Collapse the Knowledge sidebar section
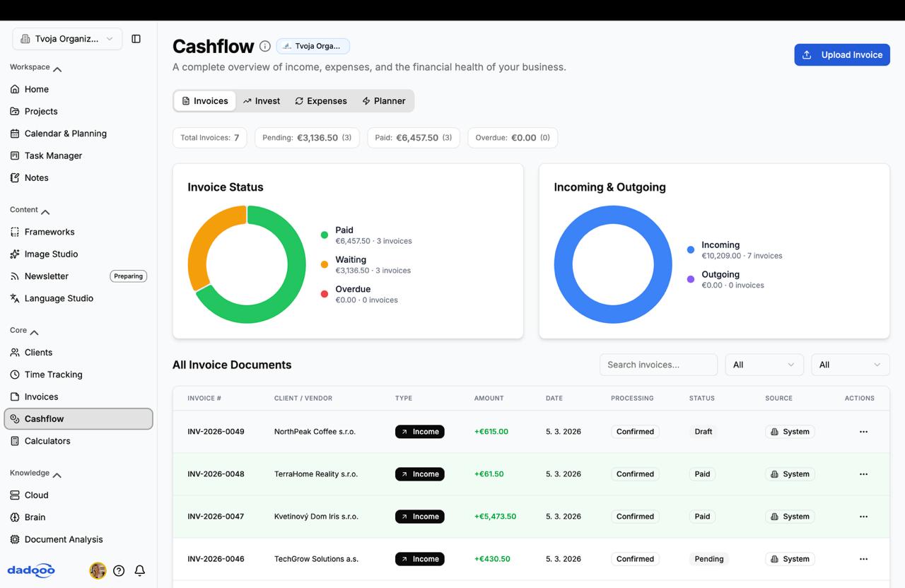 (x=57, y=474)
